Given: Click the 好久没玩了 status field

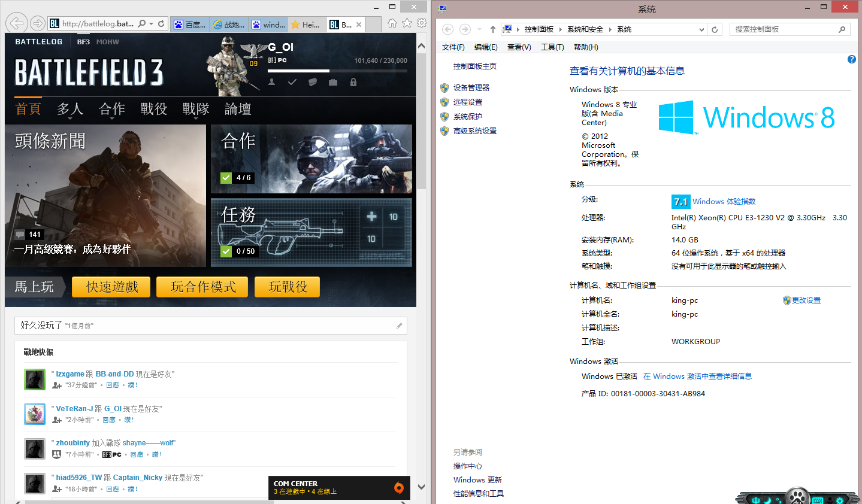Looking at the screenshot, I should (211, 326).
